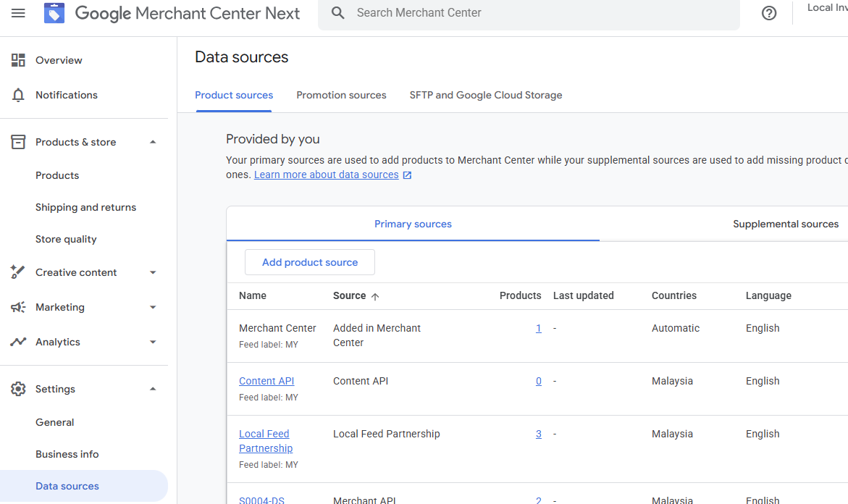Click the Google Merchant Center logo
This screenshot has width=848, height=504.
pos(54,13)
